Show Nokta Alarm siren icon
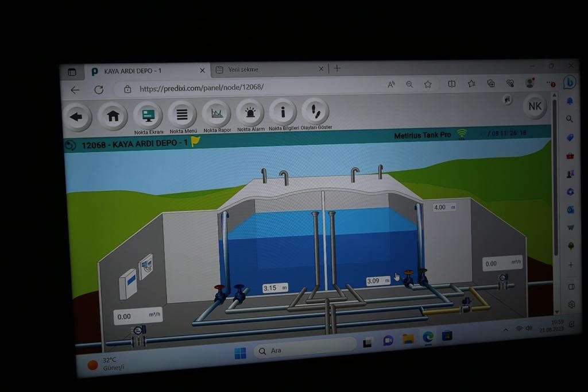Image resolution: width=588 pixels, height=392 pixels. pyautogui.click(x=250, y=113)
